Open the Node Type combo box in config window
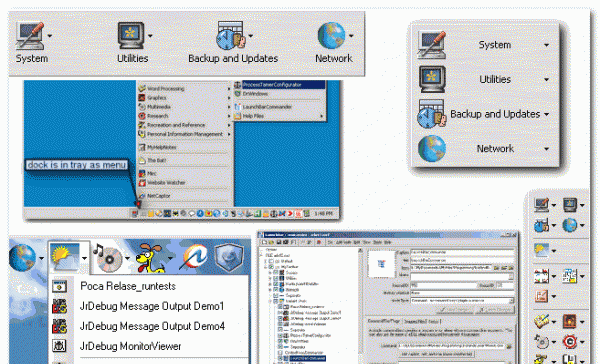 point(462,300)
